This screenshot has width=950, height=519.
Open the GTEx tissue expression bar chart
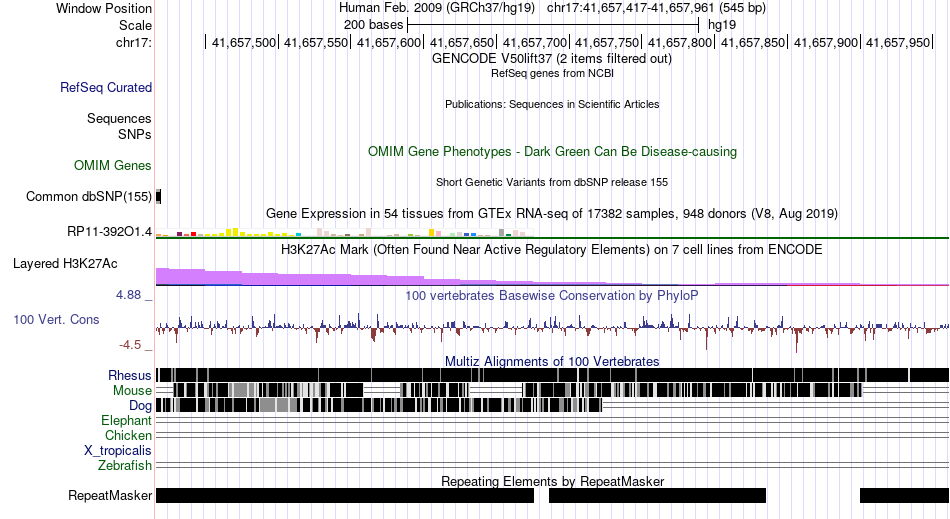coord(345,232)
